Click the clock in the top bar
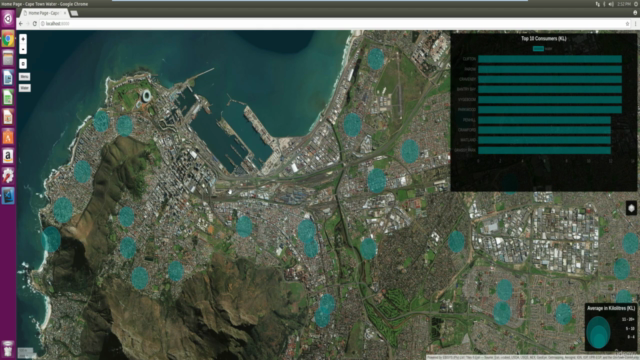The image size is (640, 360). (624, 4)
